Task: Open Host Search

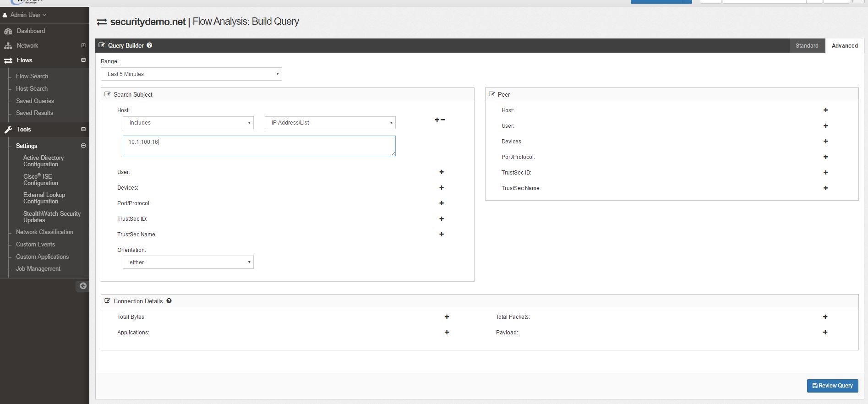Action: pos(32,88)
